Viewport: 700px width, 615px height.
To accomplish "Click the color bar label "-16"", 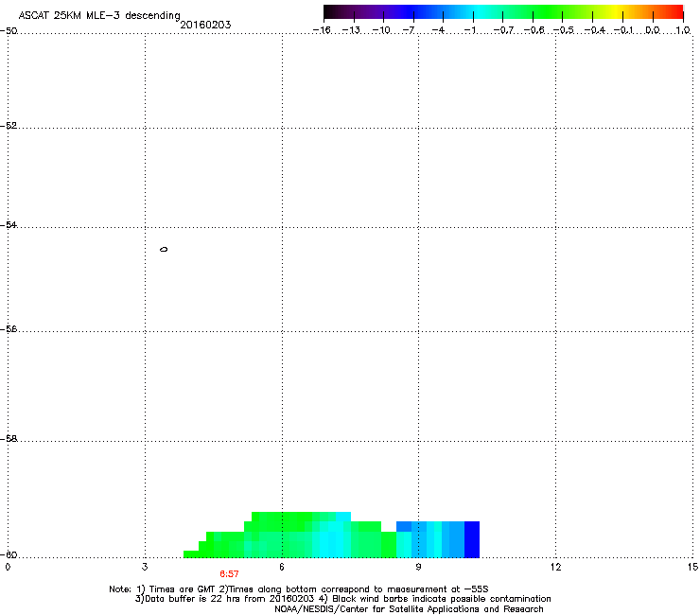I will (322, 30).
